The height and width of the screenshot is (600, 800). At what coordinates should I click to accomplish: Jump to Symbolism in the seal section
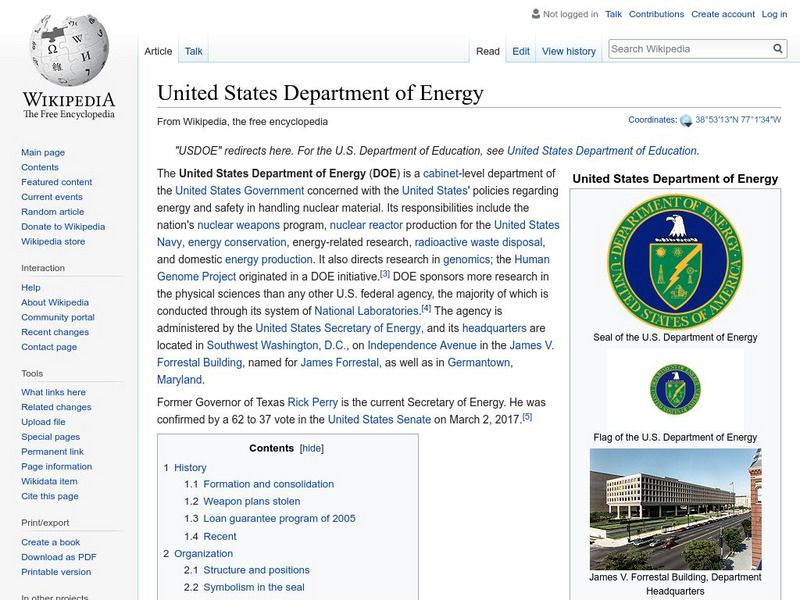click(254, 587)
